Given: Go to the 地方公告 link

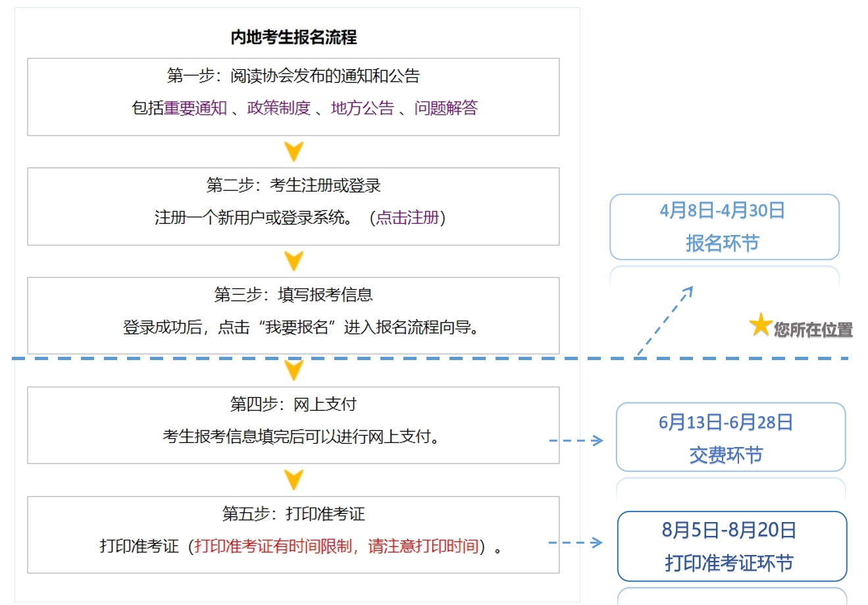Looking at the screenshot, I should click(x=362, y=108).
